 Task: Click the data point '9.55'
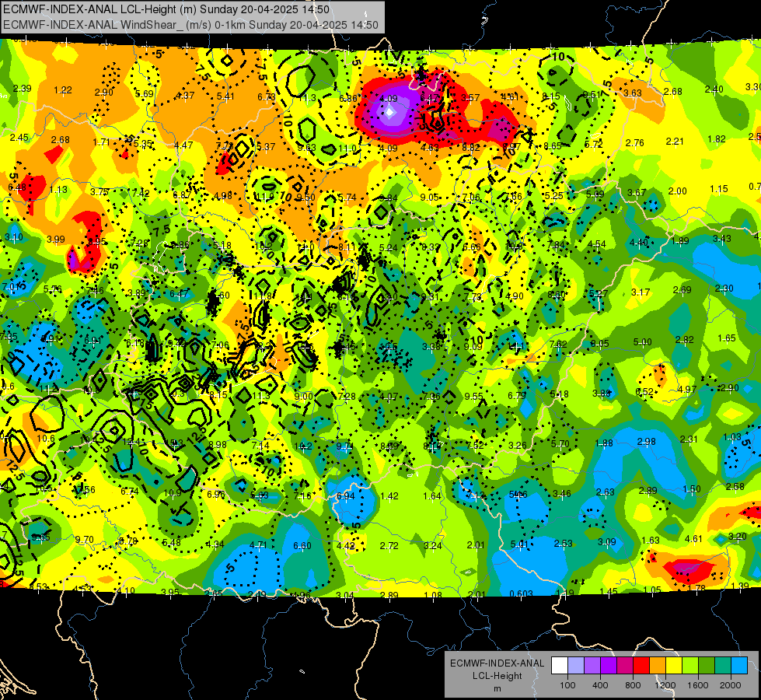[x=473, y=397]
